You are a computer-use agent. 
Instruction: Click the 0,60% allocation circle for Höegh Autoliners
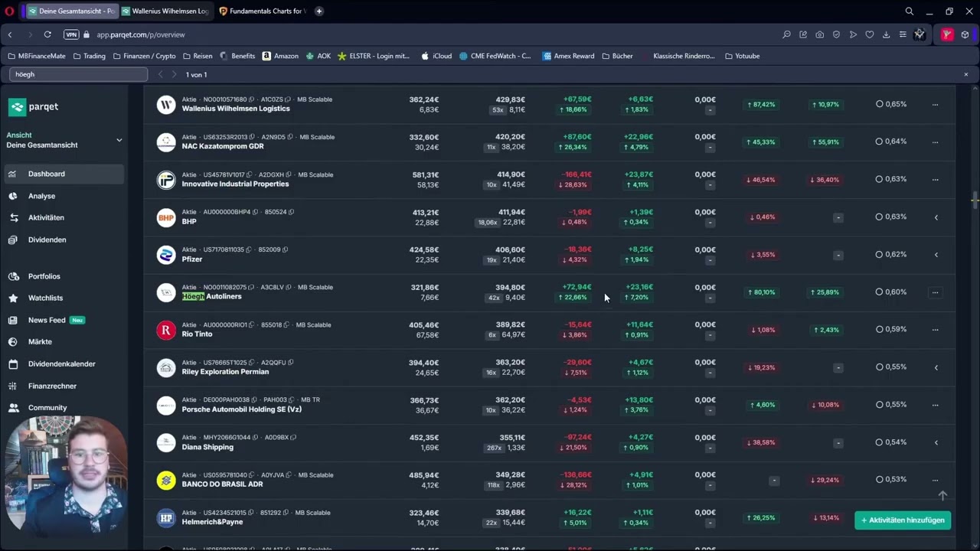879,292
